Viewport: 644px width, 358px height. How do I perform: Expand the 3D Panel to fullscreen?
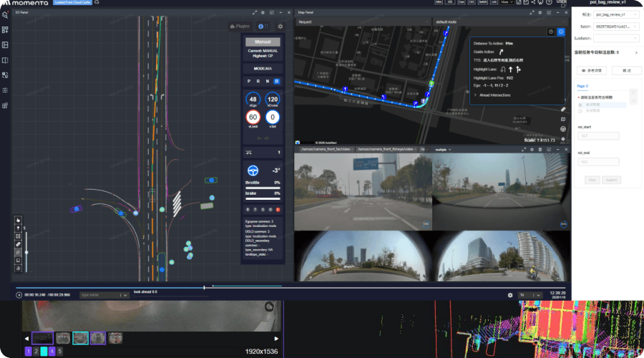point(254,12)
